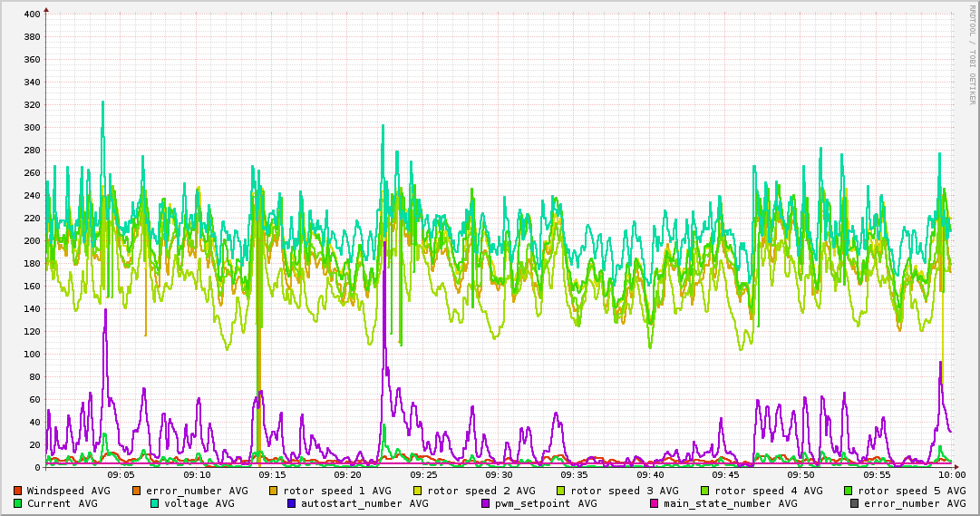
Task: Click the green Current AVG legend swatch
Action: 17,503
